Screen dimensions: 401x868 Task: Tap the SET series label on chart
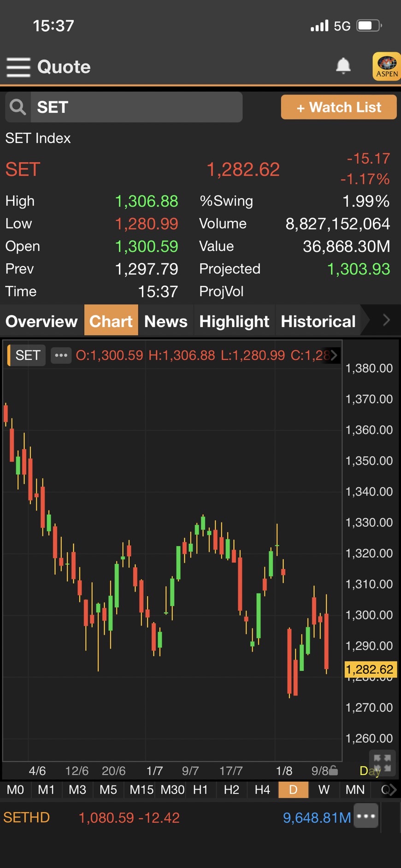[27, 355]
